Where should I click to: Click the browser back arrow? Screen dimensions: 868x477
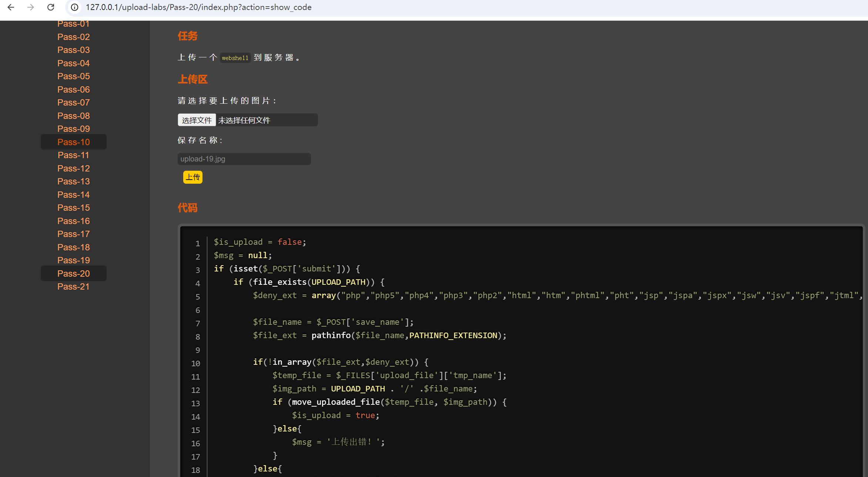tap(11, 7)
